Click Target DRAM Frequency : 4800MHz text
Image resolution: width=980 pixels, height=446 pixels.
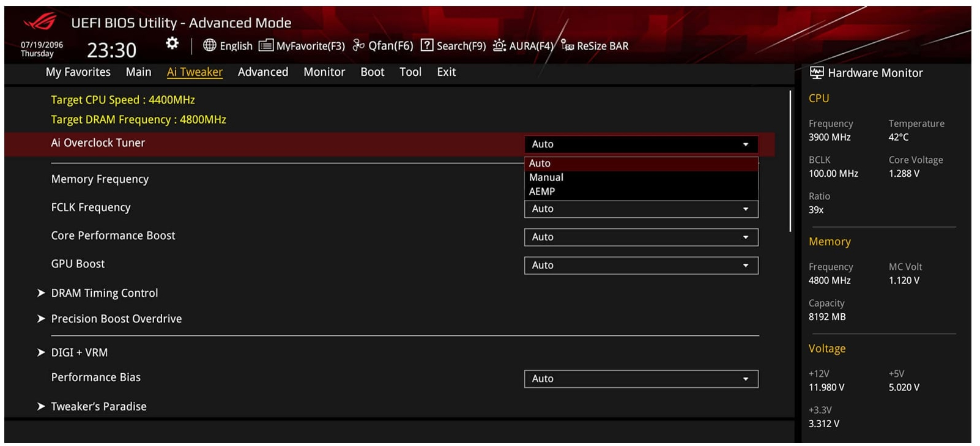point(138,119)
